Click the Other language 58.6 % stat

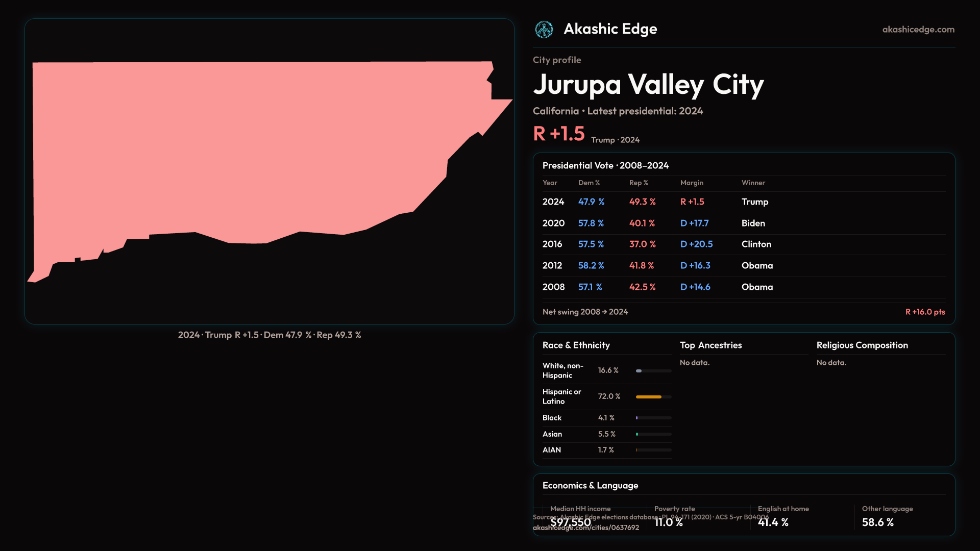tap(877, 522)
